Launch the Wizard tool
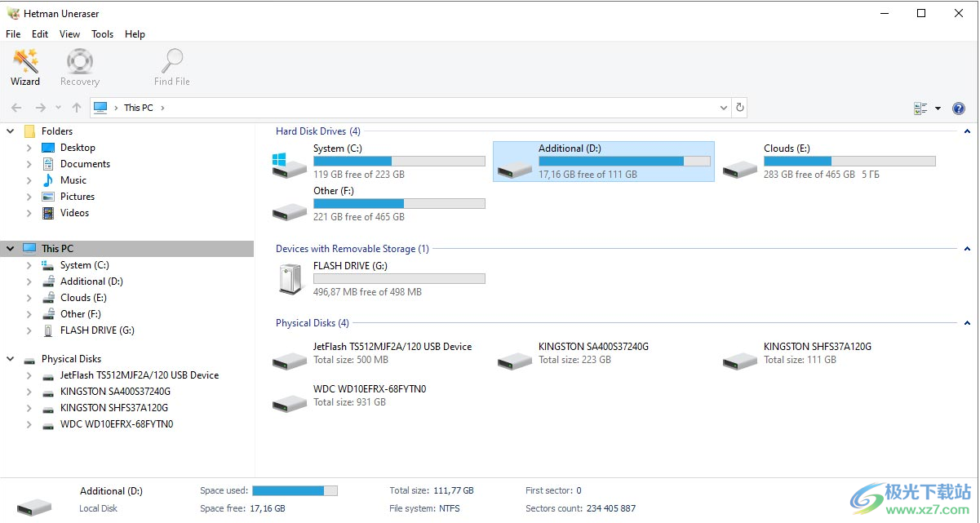Screen dimensions: 980x523 tap(24, 62)
